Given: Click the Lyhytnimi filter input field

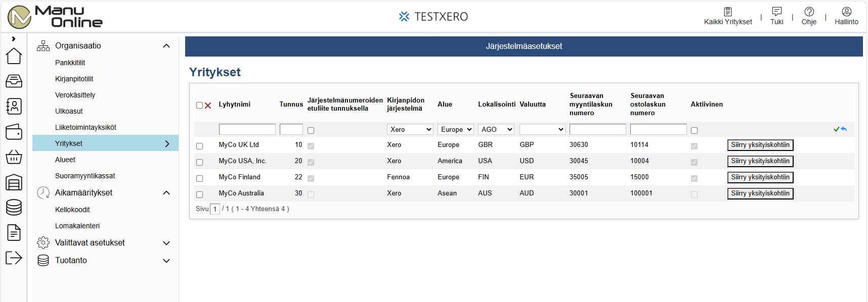Looking at the screenshot, I should 247,129.
